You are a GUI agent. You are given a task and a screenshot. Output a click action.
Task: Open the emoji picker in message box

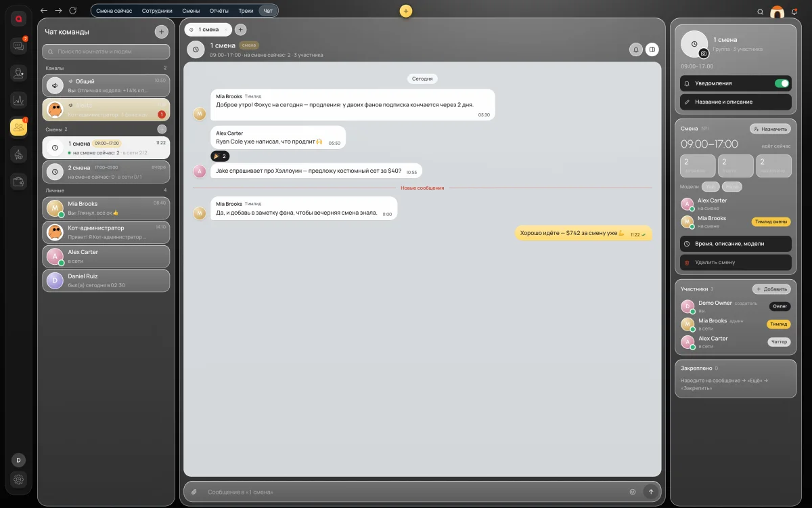click(633, 492)
